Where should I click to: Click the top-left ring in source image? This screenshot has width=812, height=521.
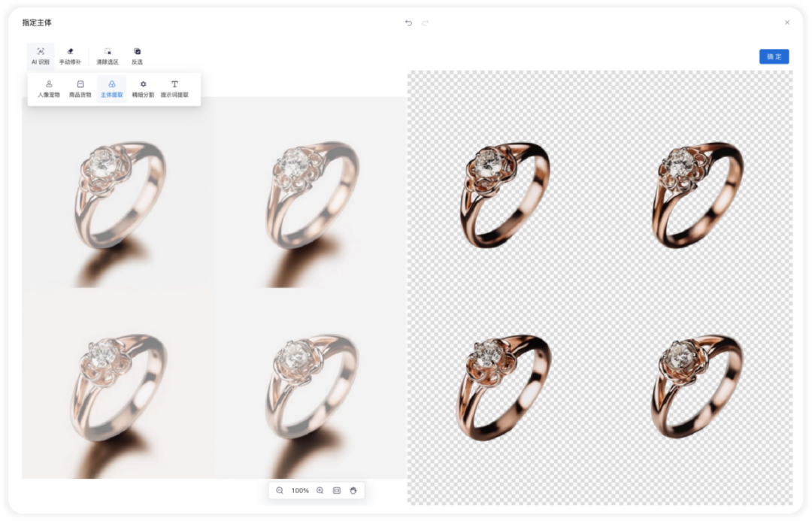coord(119,192)
